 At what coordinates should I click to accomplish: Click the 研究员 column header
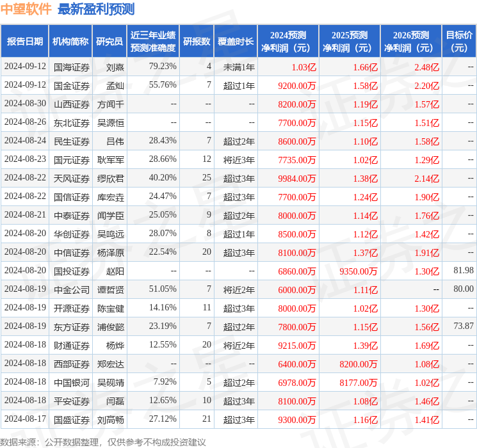pos(109,42)
